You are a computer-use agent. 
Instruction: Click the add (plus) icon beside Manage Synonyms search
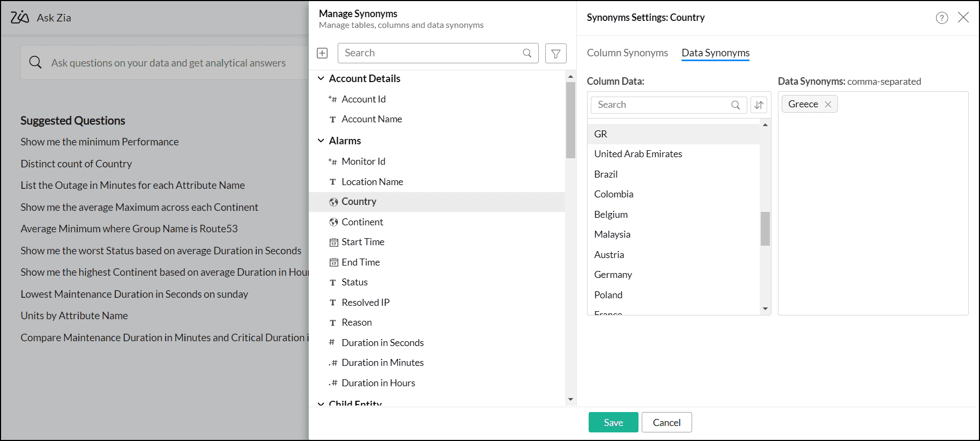322,53
